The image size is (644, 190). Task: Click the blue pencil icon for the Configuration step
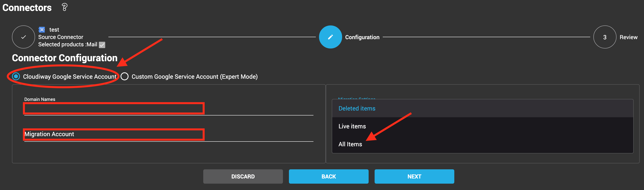pyautogui.click(x=330, y=37)
